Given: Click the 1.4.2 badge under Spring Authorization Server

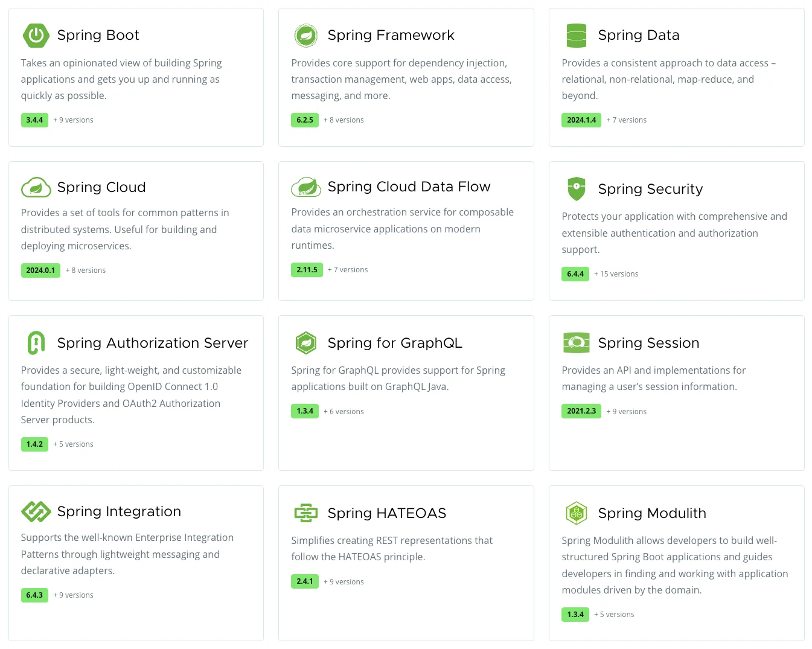Looking at the screenshot, I should [34, 444].
